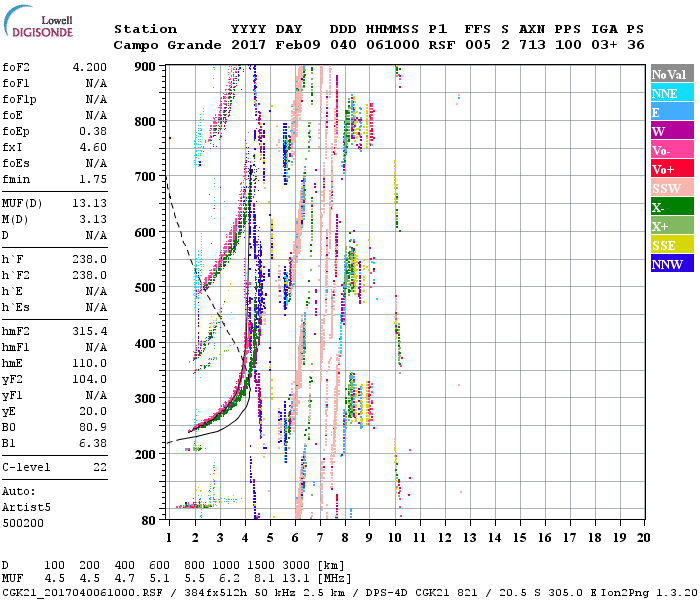Click the 10 MHz frequency axis tick
This screenshot has width=700, height=600.
pyautogui.click(x=396, y=538)
